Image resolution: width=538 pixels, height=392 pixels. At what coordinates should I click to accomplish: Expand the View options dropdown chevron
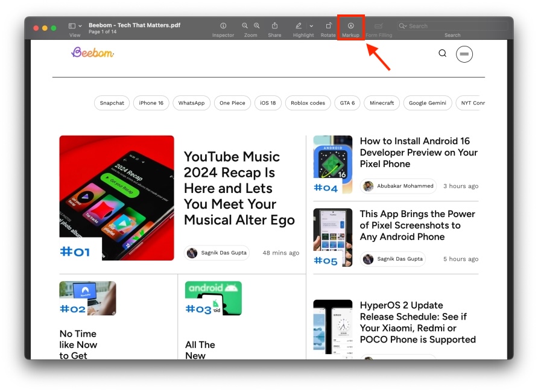pos(80,26)
